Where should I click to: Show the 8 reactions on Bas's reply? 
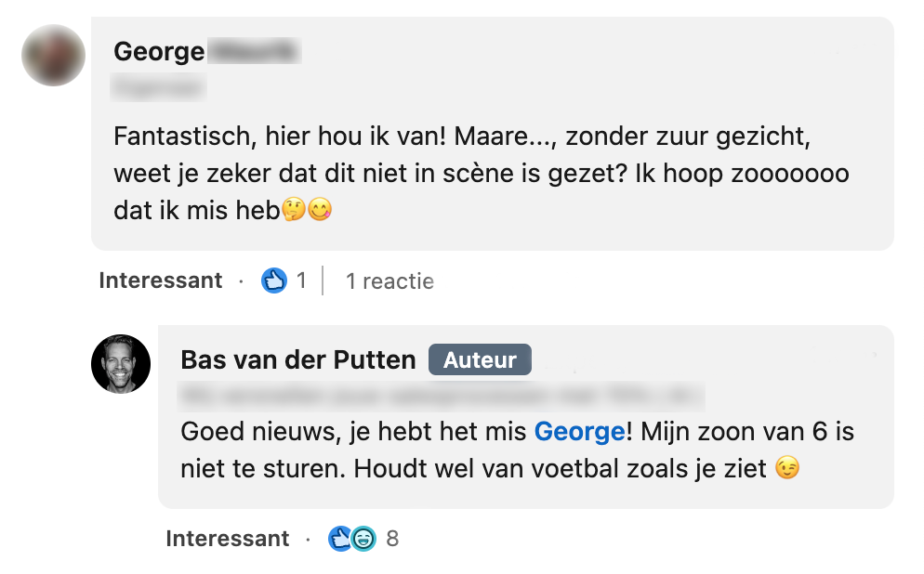(392, 539)
